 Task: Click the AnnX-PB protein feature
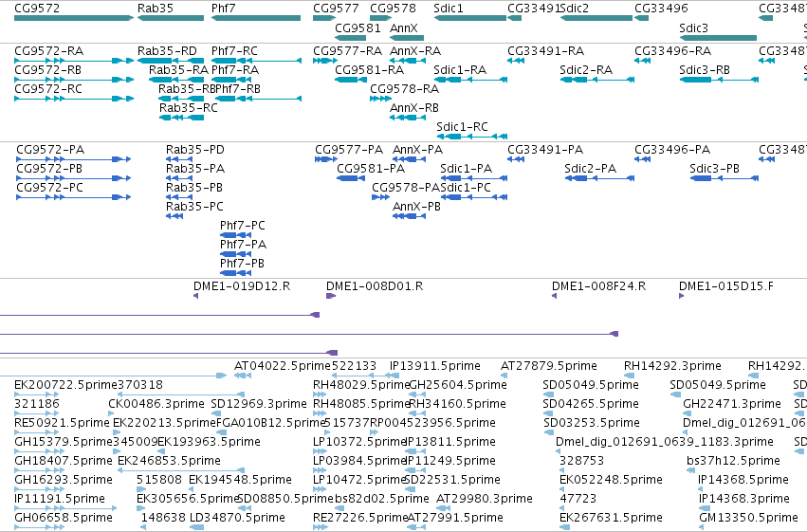click(409, 216)
